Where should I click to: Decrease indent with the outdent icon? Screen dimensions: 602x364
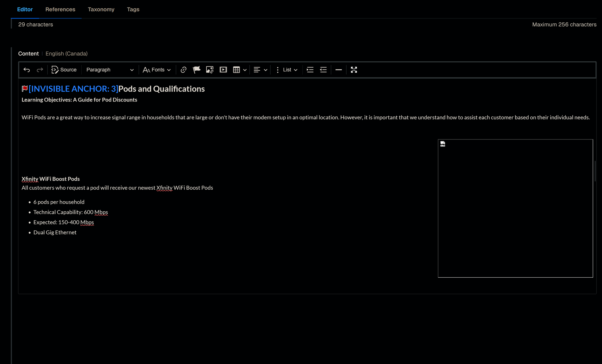[x=323, y=70]
